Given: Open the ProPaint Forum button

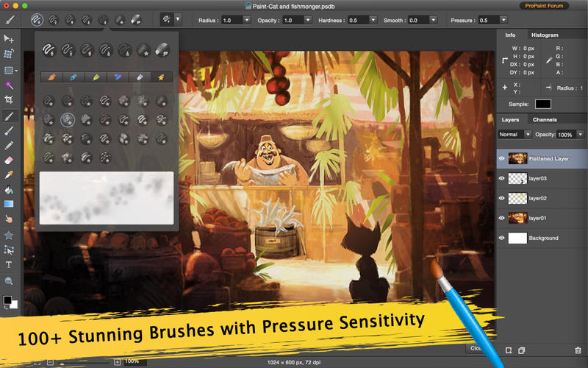Looking at the screenshot, I should pos(544,6).
